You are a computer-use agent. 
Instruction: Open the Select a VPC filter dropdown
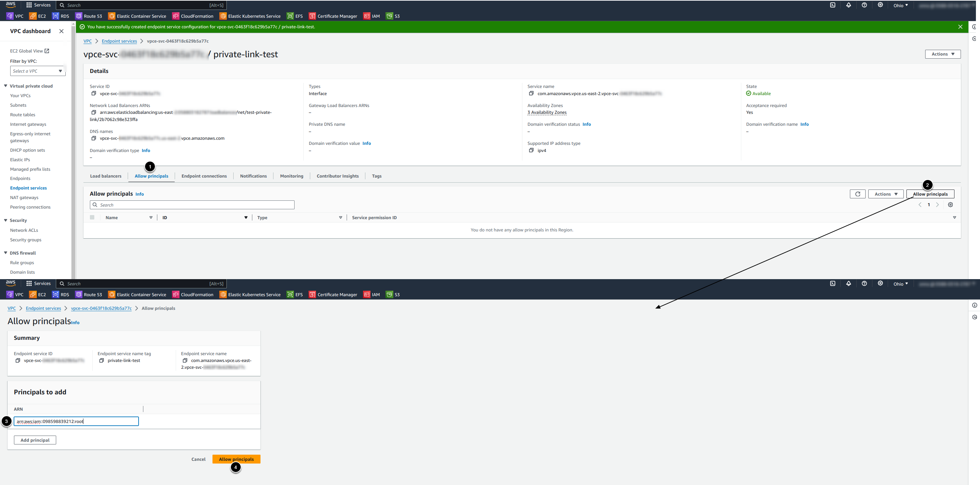(x=37, y=71)
